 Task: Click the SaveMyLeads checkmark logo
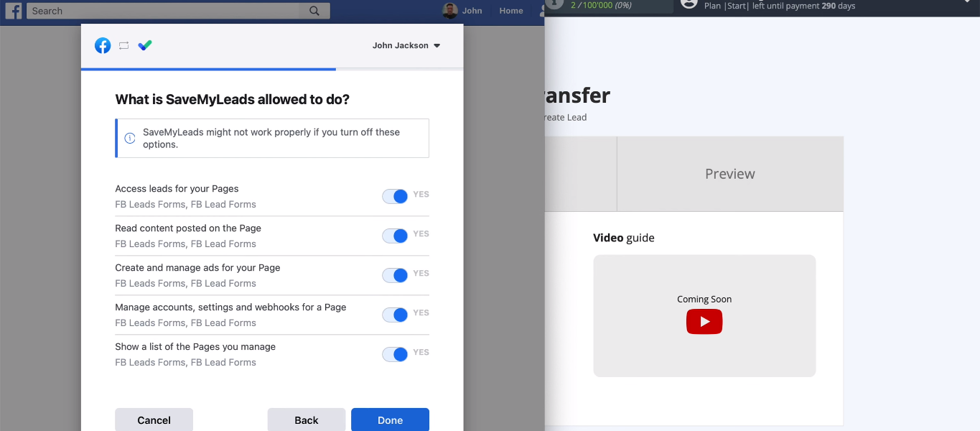coord(145,45)
